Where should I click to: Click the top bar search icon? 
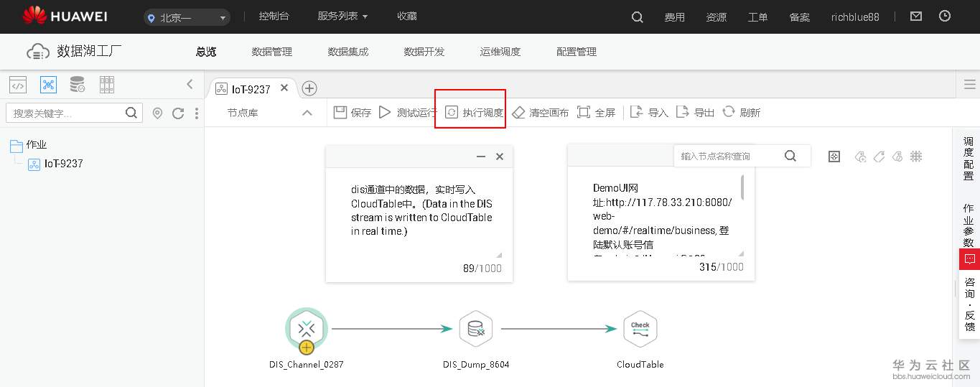[638, 17]
